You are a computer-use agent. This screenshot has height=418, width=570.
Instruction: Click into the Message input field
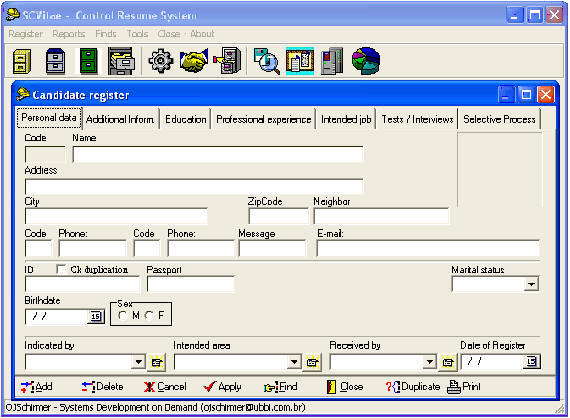pyautogui.click(x=272, y=249)
